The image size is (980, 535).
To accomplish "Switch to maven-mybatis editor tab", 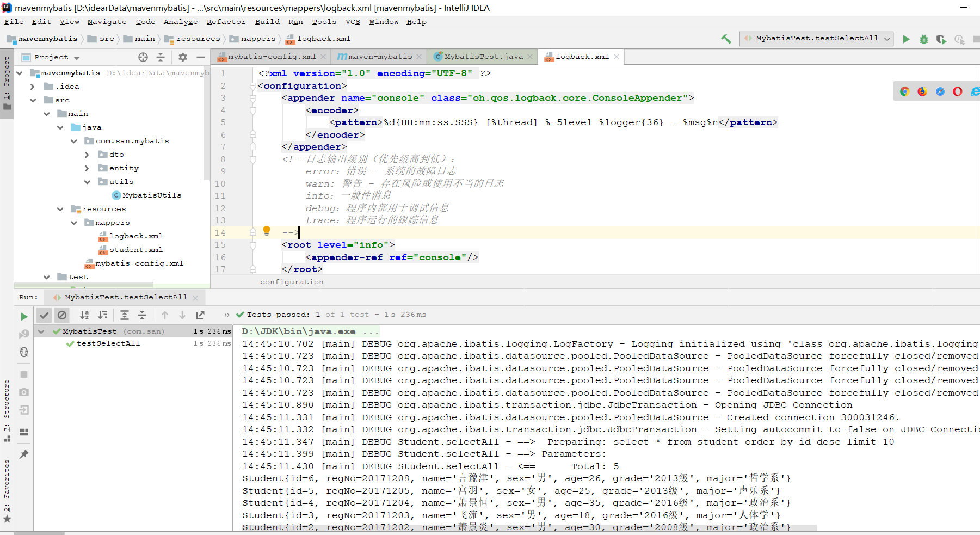I will pyautogui.click(x=380, y=57).
